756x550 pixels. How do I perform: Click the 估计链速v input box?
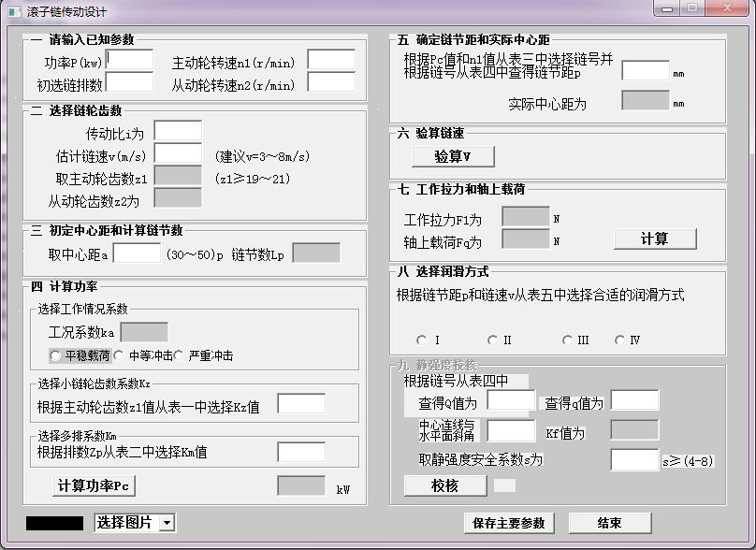click(177, 153)
